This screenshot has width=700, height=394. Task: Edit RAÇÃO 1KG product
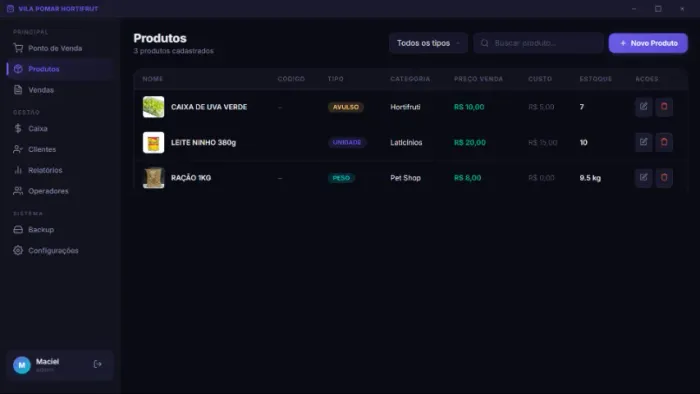click(643, 178)
